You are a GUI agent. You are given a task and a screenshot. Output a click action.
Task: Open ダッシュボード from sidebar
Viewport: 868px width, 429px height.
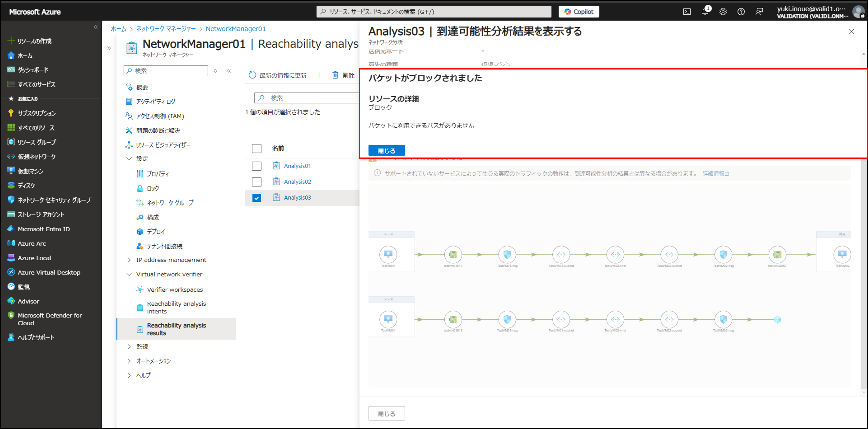[28, 70]
